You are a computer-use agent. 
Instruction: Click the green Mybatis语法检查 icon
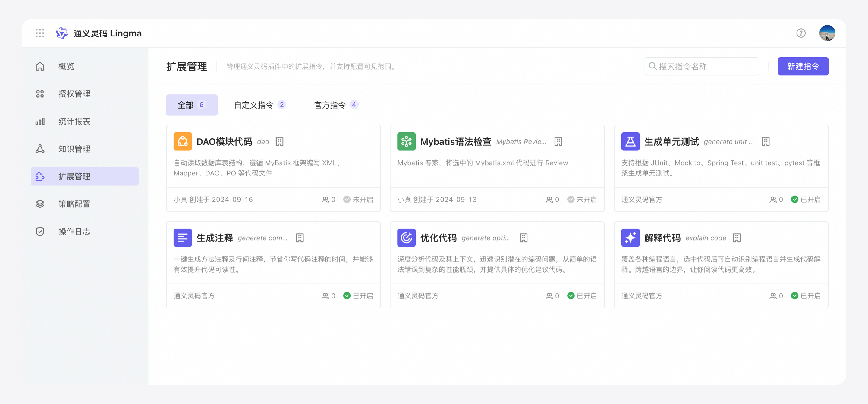click(x=406, y=141)
